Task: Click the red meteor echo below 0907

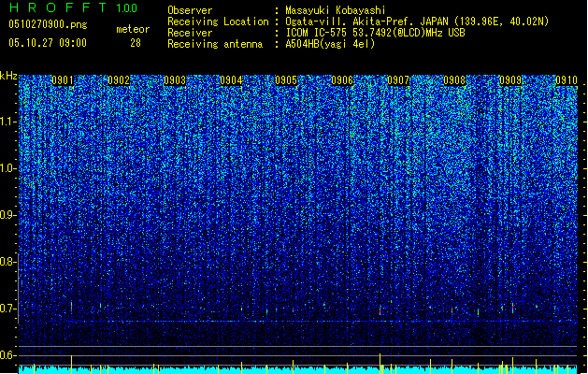Action: [380, 310]
